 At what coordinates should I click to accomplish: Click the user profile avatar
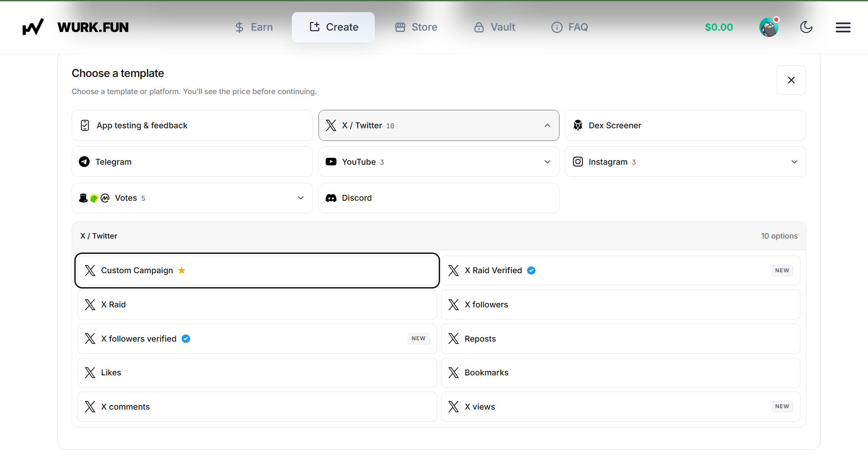769,27
